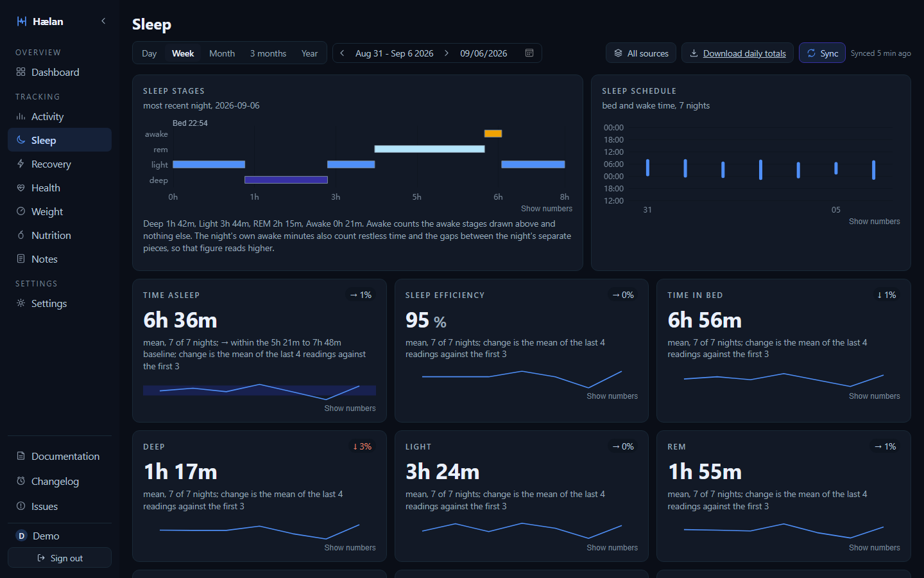This screenshot has height=578, width=924.
Task: Click the 'Synced 5 min ago' status
Action: (x=881, y=53)
